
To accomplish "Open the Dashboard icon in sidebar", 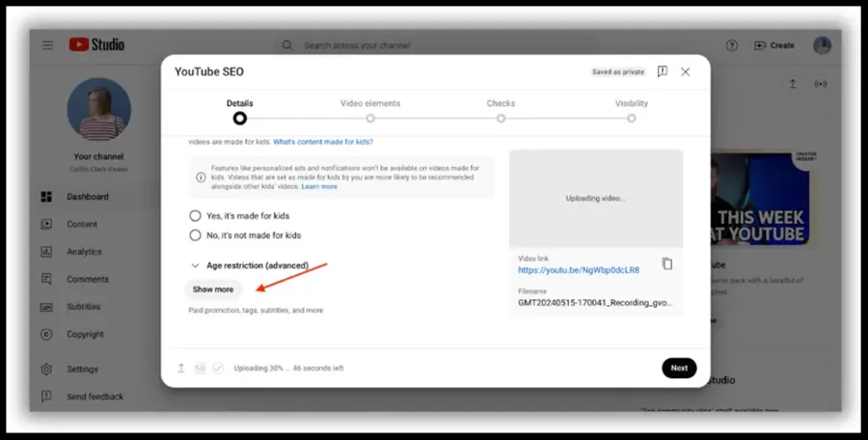I will pyautogui.click(x=46, y=197).
